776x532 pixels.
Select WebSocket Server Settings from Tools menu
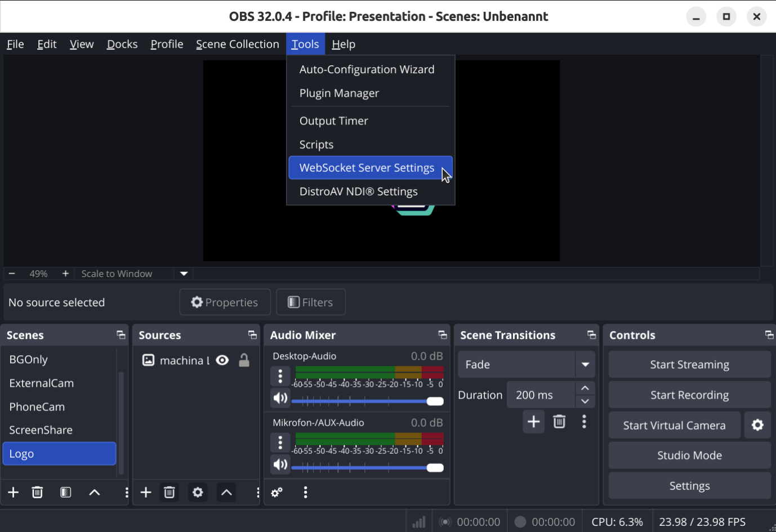(367, 167)
